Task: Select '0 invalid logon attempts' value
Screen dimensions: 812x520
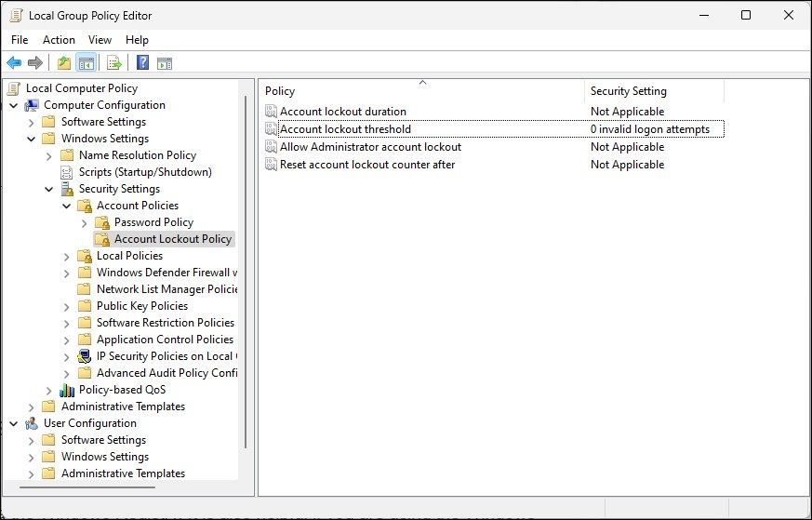Action: pos(650,129)
